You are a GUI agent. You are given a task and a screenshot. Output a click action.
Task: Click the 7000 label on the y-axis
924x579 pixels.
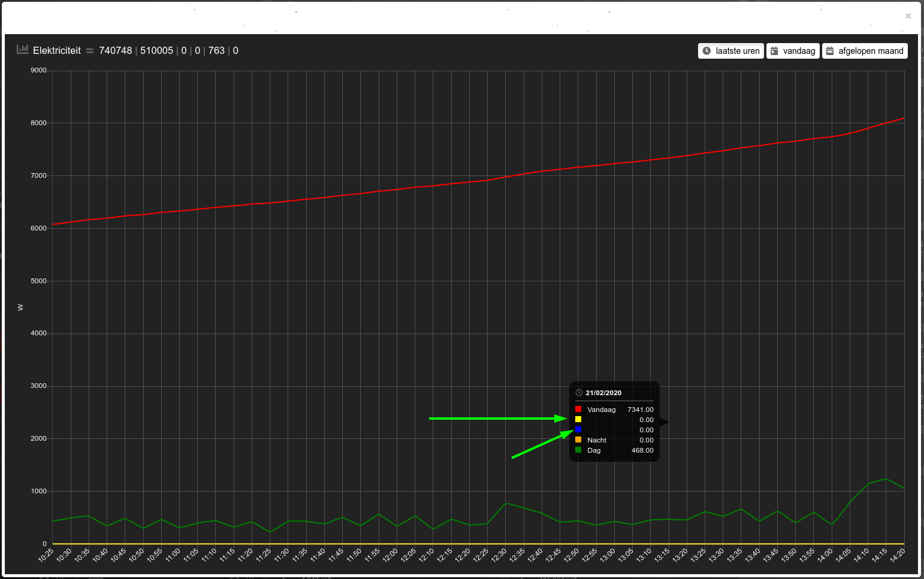pos(39,175)
